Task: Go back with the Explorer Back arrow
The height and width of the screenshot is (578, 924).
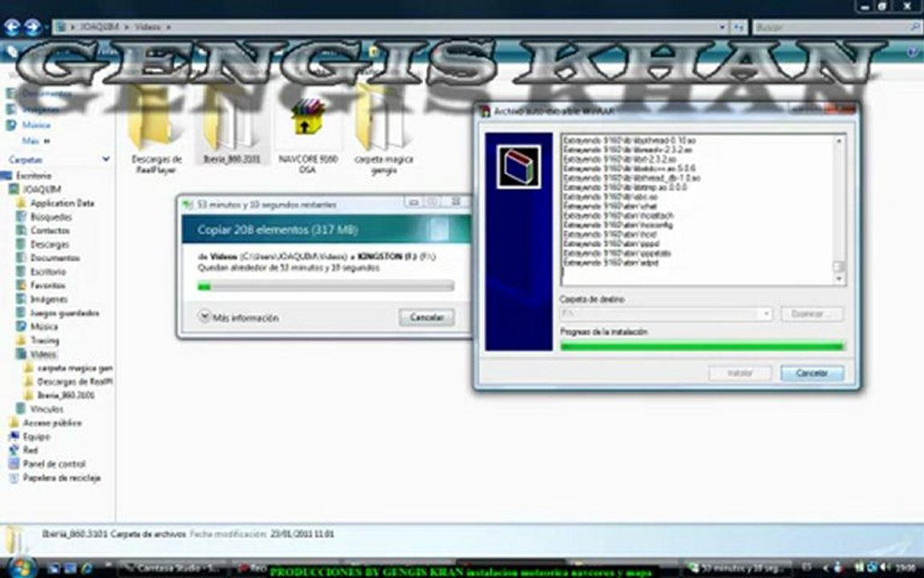Action: (x=12, y=26)
